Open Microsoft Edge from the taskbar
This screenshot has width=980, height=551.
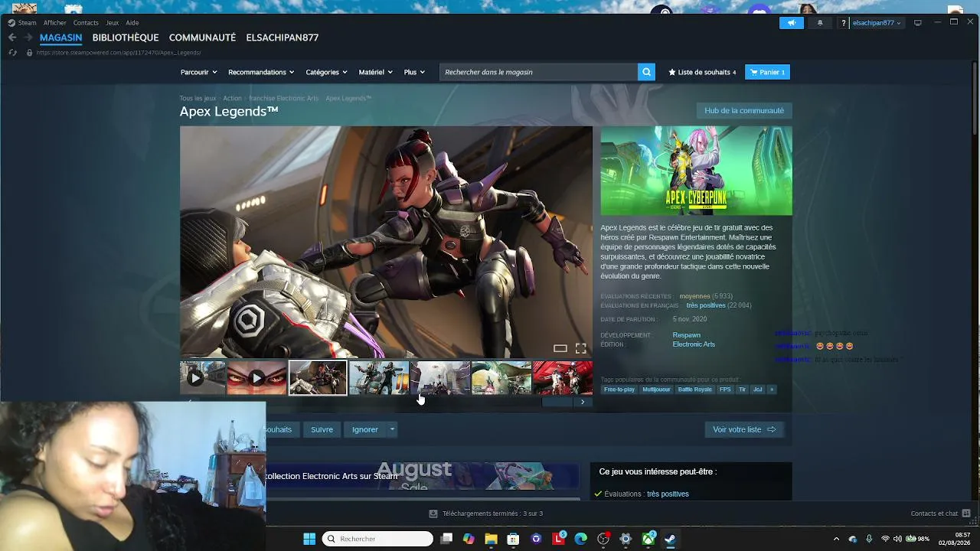pos(580,539)
